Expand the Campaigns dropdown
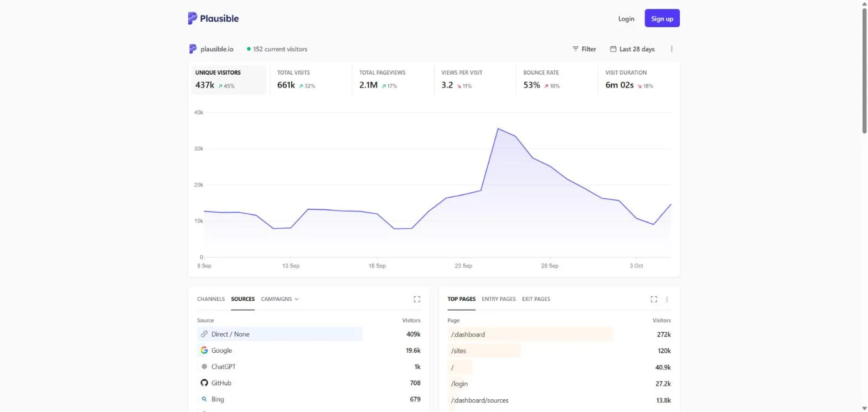Screen dimensions: 868x412 point(280,299)
